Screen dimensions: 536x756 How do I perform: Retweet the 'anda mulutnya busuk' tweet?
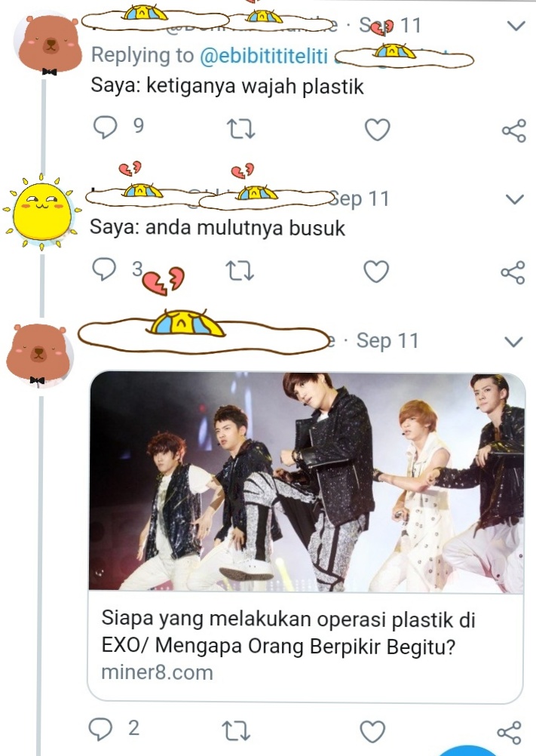(241, 271)
